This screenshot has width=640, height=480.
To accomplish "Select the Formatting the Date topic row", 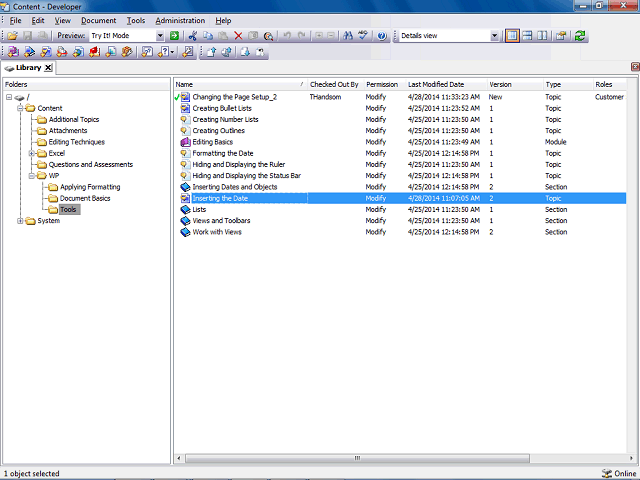I will [x=400, y=153].
